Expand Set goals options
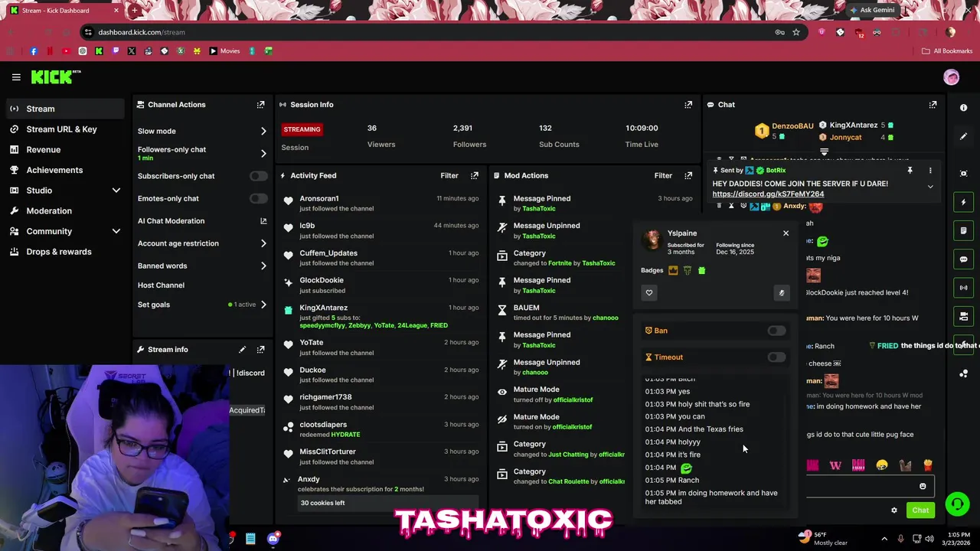This screenshot has height=551, width=980. click(263, 305)
